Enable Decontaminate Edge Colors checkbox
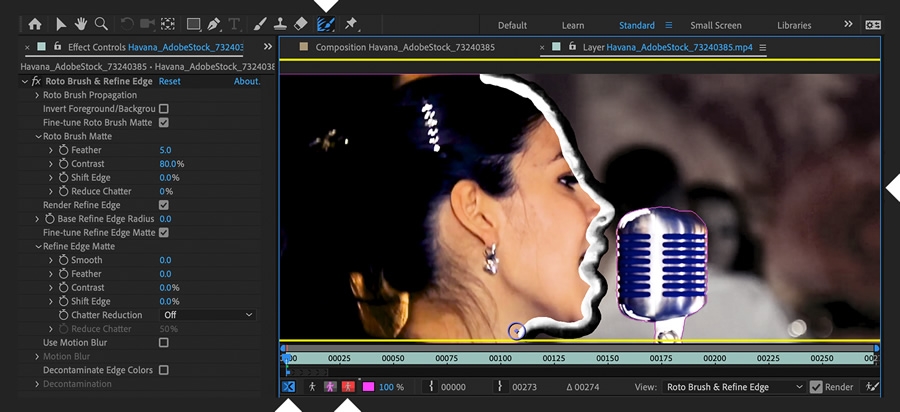Image resolution: width=900 pixels, height=412 pixels. click(x=164, y=370)
